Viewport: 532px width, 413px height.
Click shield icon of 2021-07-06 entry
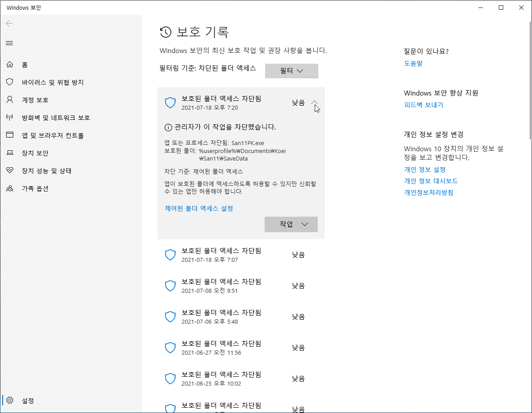(x=170, y=317)
